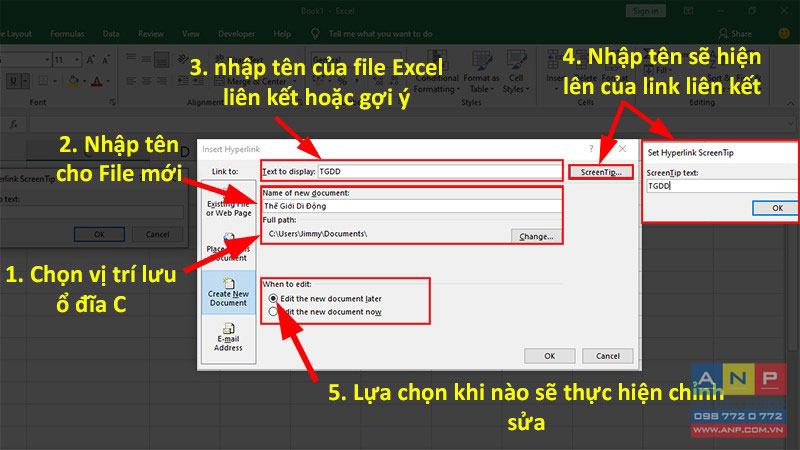The width and height of the screenshot is (800, 450).
Task: Apply the red Font Color icon
Action: click(96, 81)
